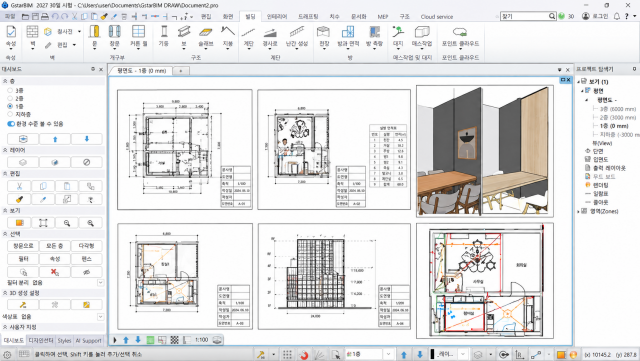640x361 pixels.
Task: Select the 1층 floor radio button
Action: coord(10,106)
